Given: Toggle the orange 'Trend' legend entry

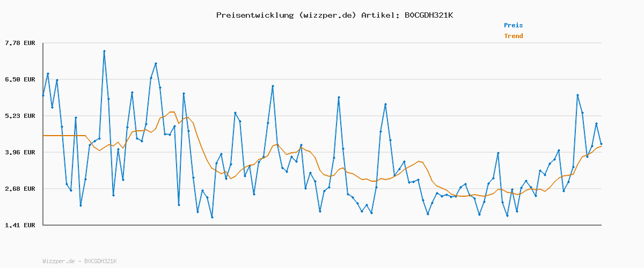Looking at the screenshot, I should click(513, 36).
